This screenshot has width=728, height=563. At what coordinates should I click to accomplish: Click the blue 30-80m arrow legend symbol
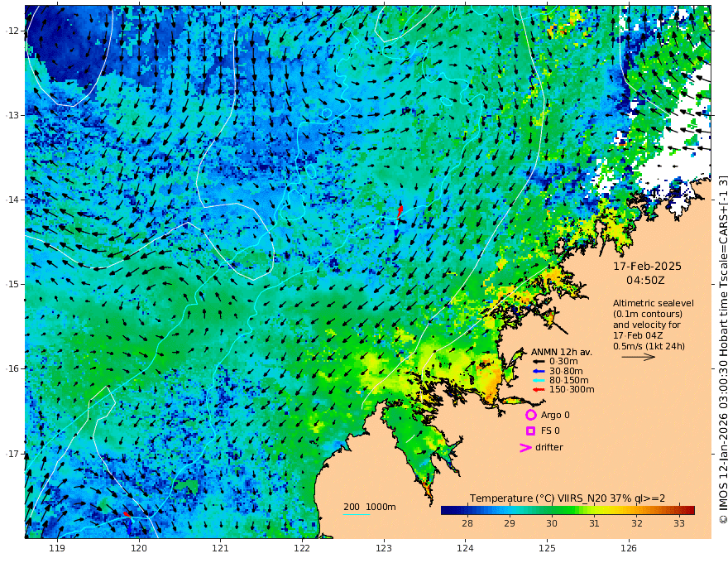[x=539, y=371]
